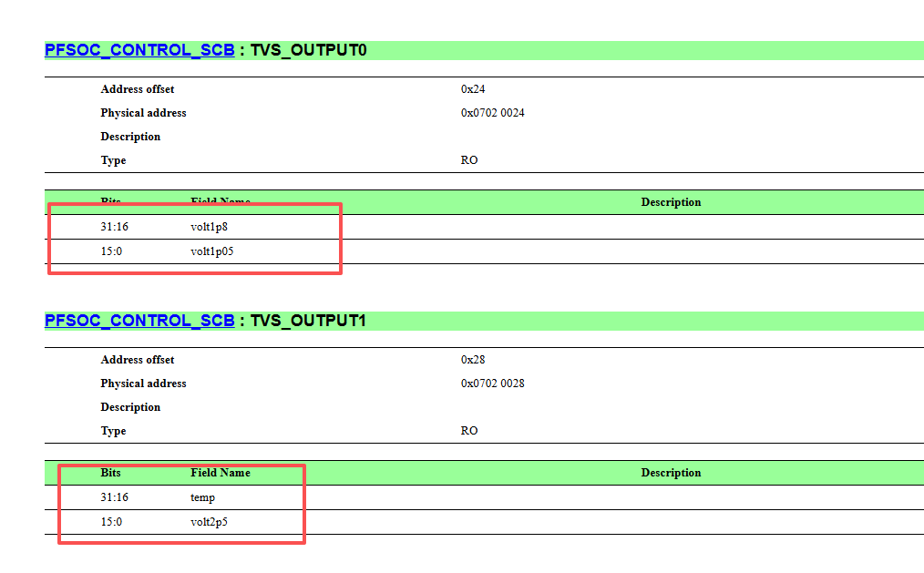Click RO type value of TVS_OUTPUT0
Screen dimensions: 924x573
469,160
